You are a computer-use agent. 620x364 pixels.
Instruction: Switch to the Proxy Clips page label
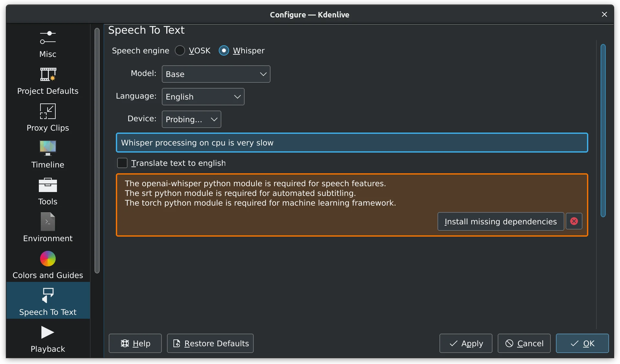(48, 128)
